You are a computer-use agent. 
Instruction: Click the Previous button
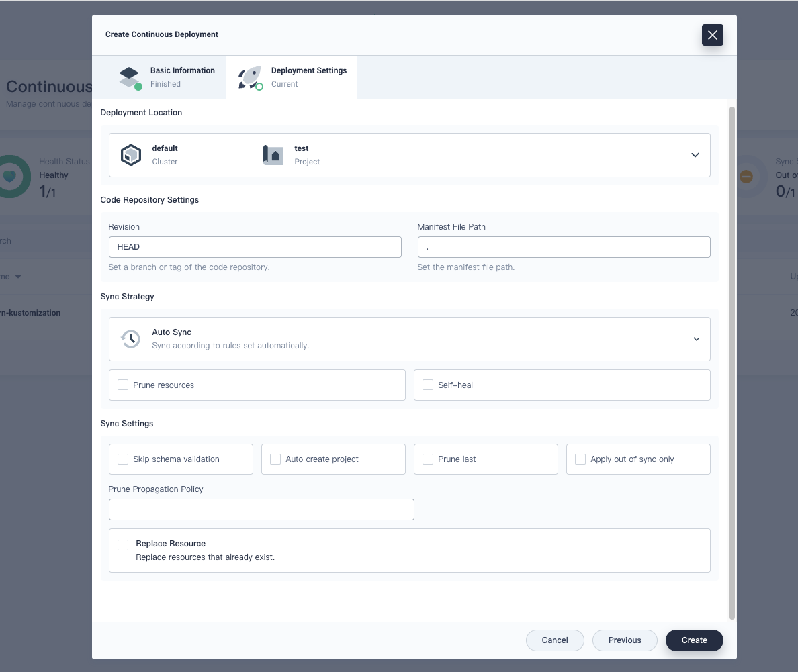pyautogui.click(x=625, y=640)
